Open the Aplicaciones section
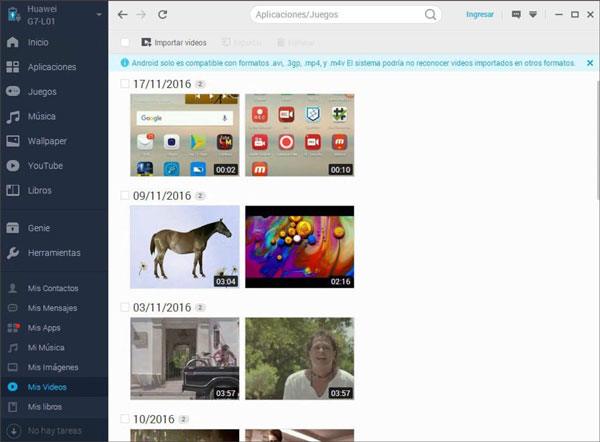The image size is (600, 442). (x=41, y=67)
